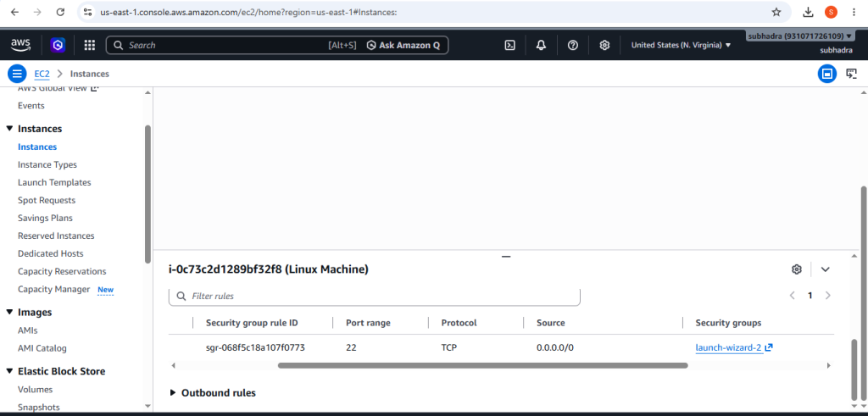This screenshot has width=868, height=416.
Task: Select Instances in the sidebar
Action: 37,147
